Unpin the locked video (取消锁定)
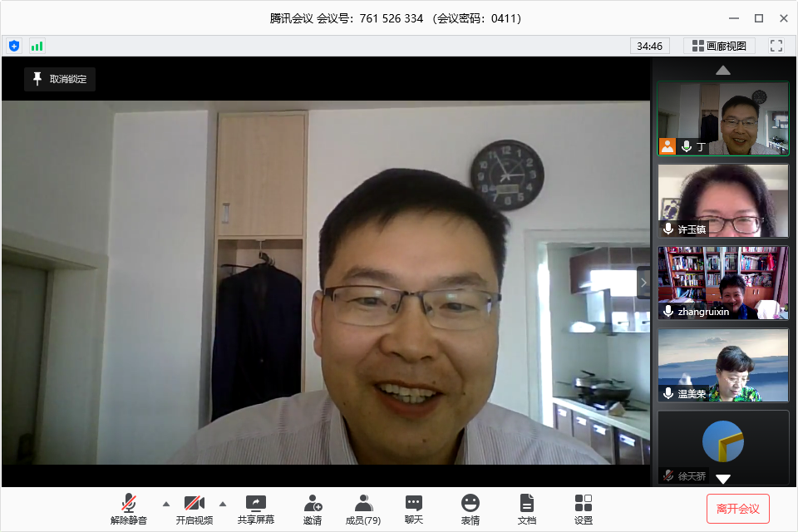This screenshot has width=798, height=532. point(60,79)
